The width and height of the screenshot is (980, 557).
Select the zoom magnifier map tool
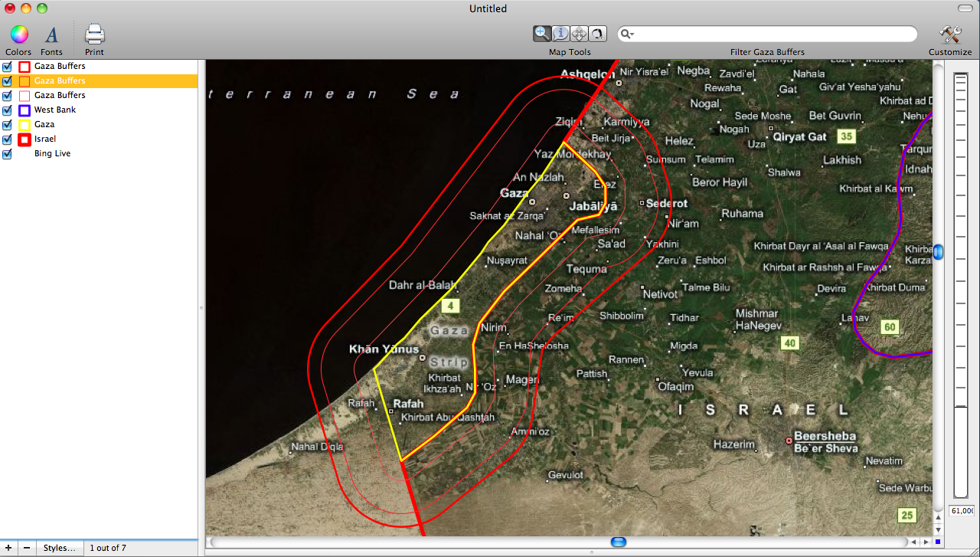click(x=542, y=34)
